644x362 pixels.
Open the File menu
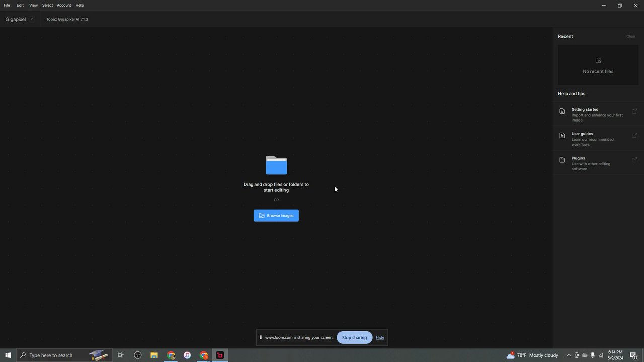coord(7,5)
